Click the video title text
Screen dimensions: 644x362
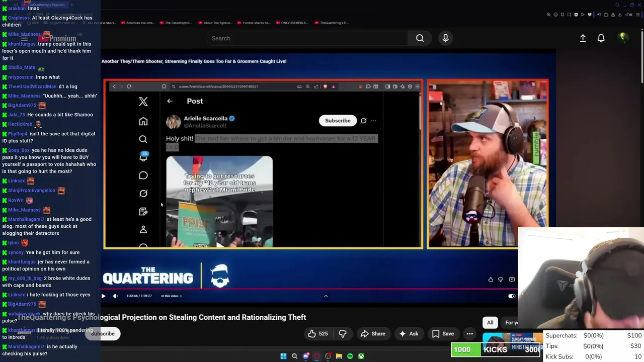162,317
